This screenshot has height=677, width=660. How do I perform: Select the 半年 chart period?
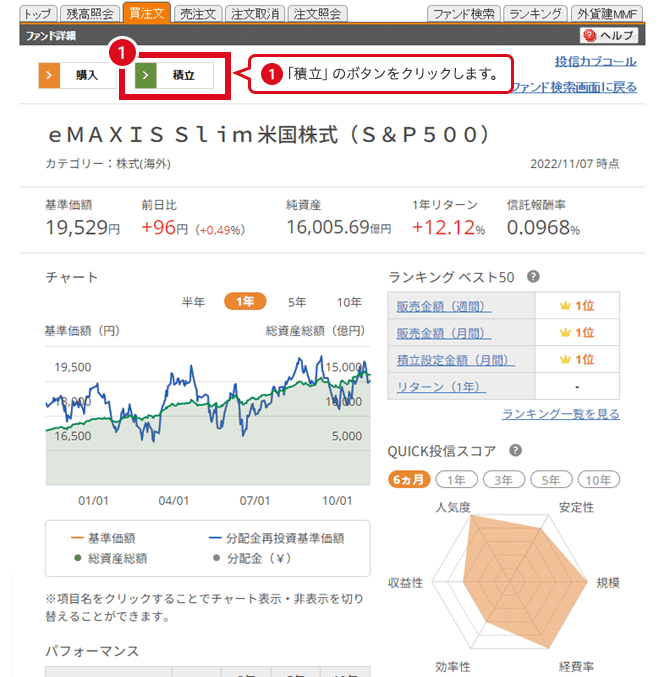193,302
